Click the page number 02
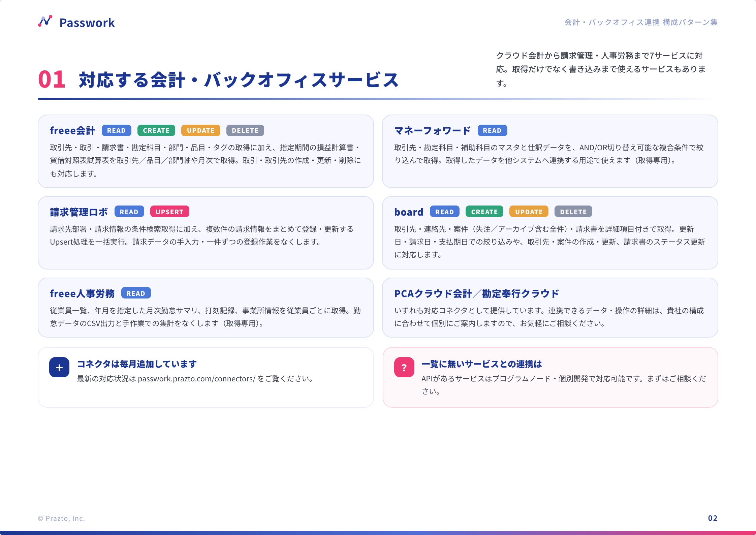756x535 pixels. point(713,518)
